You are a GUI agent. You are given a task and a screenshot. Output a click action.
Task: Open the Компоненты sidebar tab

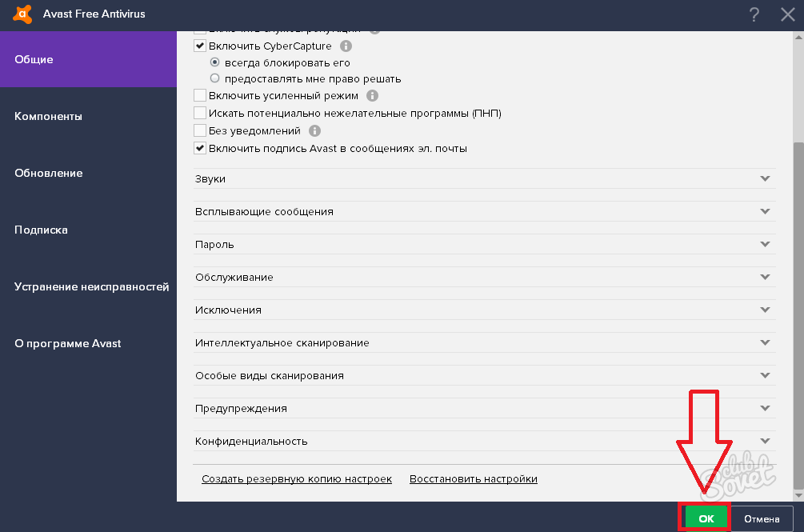click(48, 116)
